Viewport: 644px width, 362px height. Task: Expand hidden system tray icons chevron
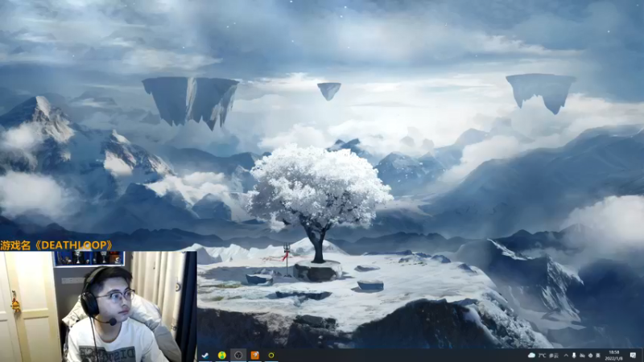coord(566,356)
